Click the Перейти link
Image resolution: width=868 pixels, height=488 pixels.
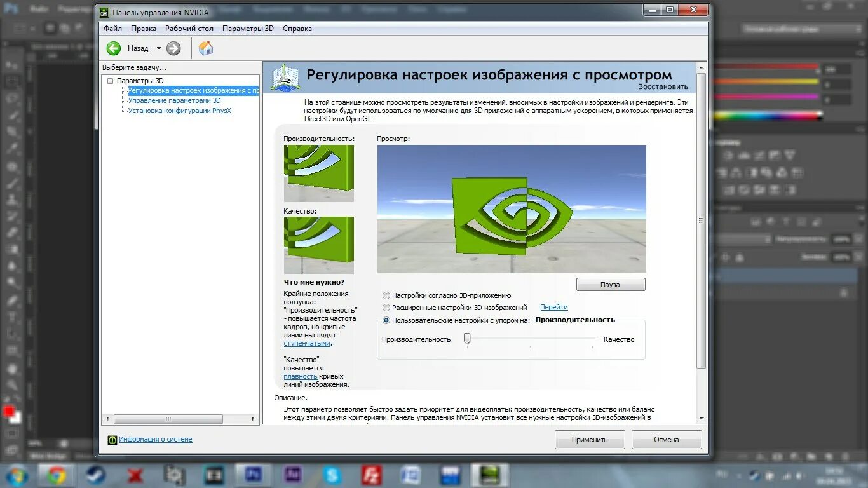554,308
